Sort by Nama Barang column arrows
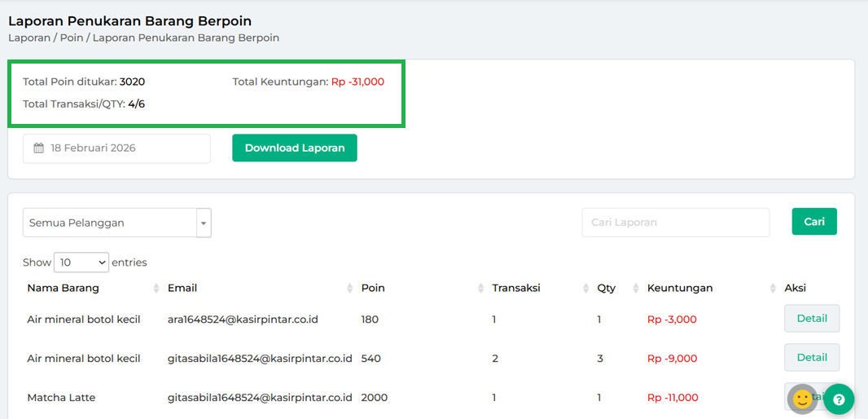 point(156,289)
